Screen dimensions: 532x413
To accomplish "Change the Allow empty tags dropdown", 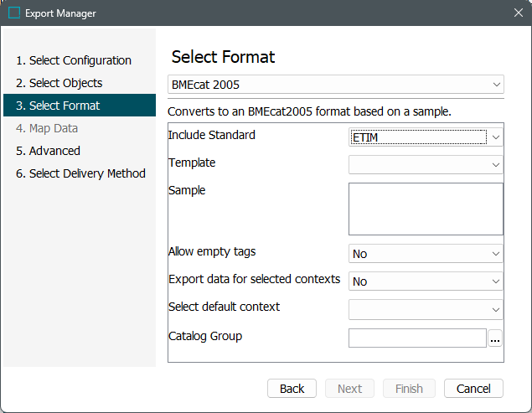I will pyautogui.click(x=426, y=254).
